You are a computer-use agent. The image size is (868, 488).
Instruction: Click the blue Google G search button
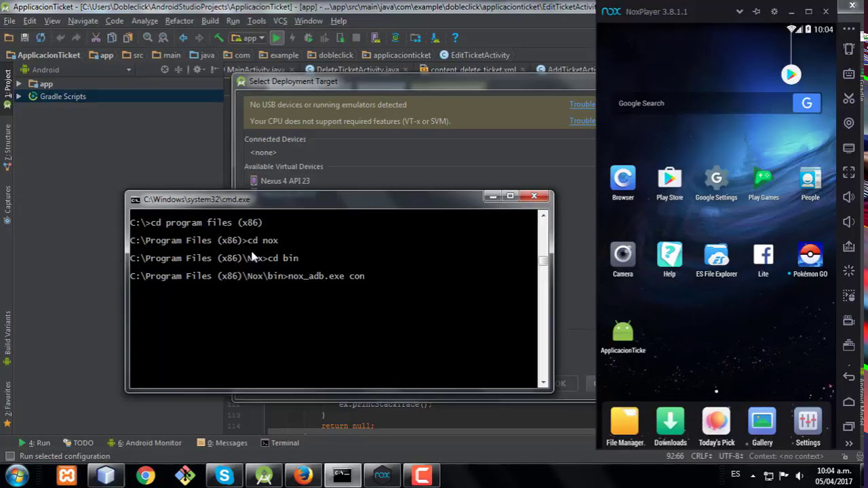click(807, 103)
